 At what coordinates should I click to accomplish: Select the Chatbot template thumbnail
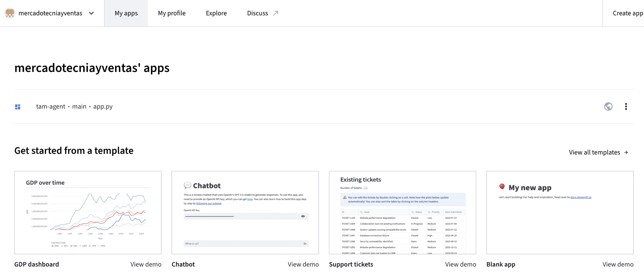pos(245,213)
